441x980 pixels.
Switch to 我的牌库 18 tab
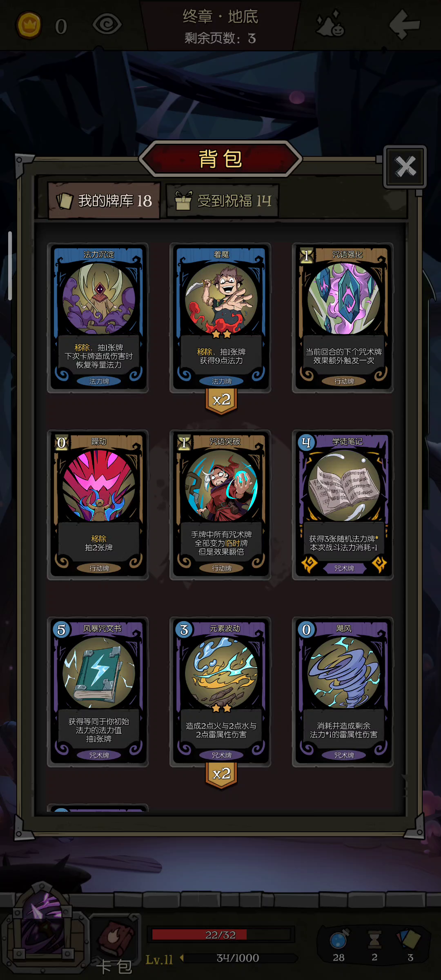(104, 200)
